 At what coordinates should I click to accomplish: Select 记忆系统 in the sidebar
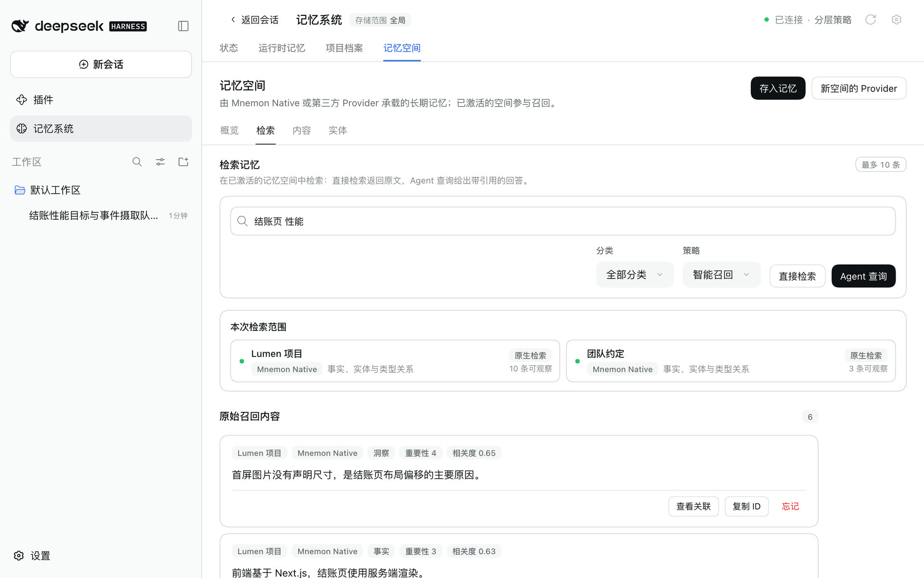click(101, 129)
